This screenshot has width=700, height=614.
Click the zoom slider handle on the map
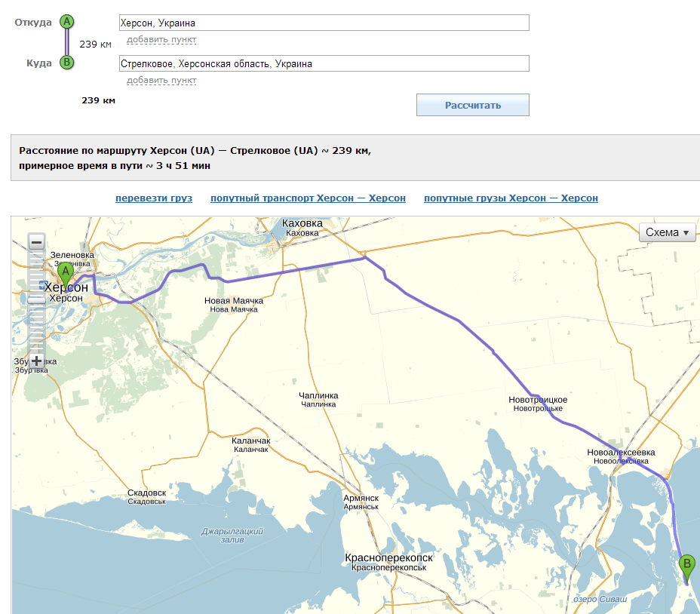37,300
